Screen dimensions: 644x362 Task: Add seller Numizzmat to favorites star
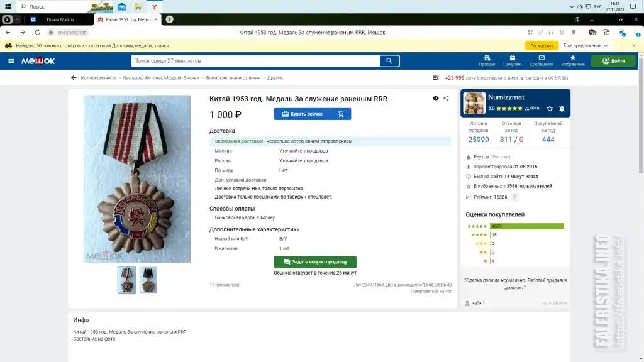[550, 109]
